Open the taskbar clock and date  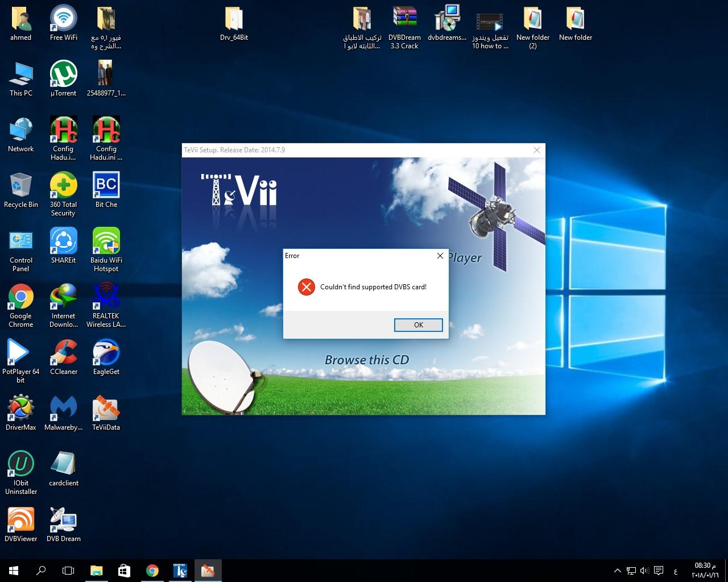705,570
